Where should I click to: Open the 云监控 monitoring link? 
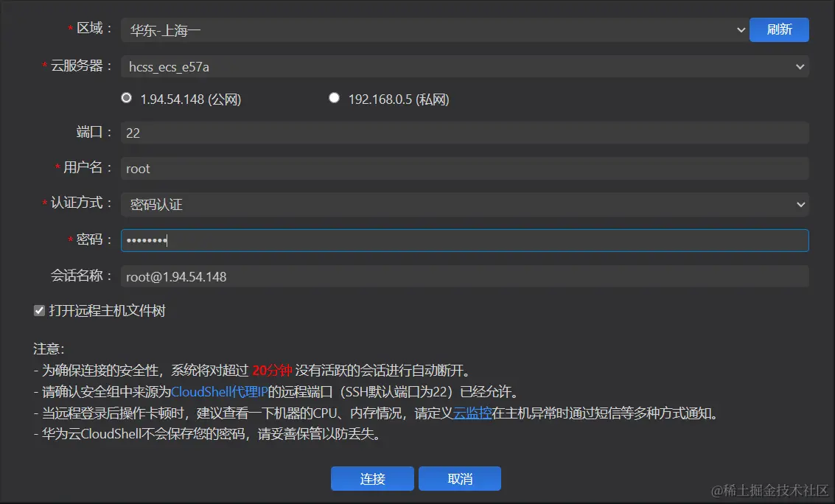point(472,413)
